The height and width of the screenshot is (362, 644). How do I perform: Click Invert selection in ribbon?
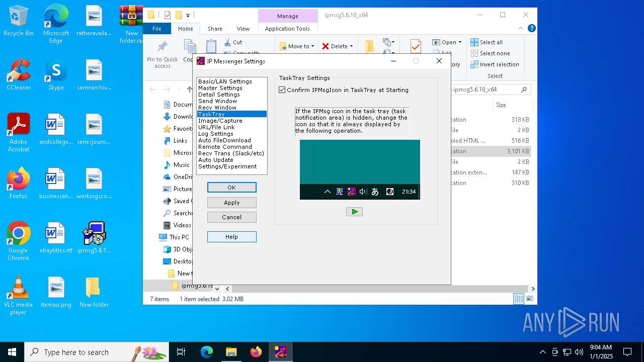point(495,64)
